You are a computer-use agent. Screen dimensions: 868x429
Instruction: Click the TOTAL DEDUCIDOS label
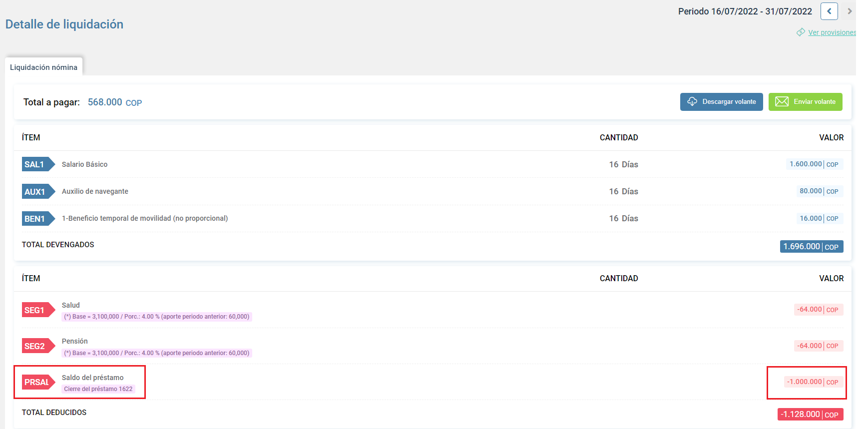[54, 413]
